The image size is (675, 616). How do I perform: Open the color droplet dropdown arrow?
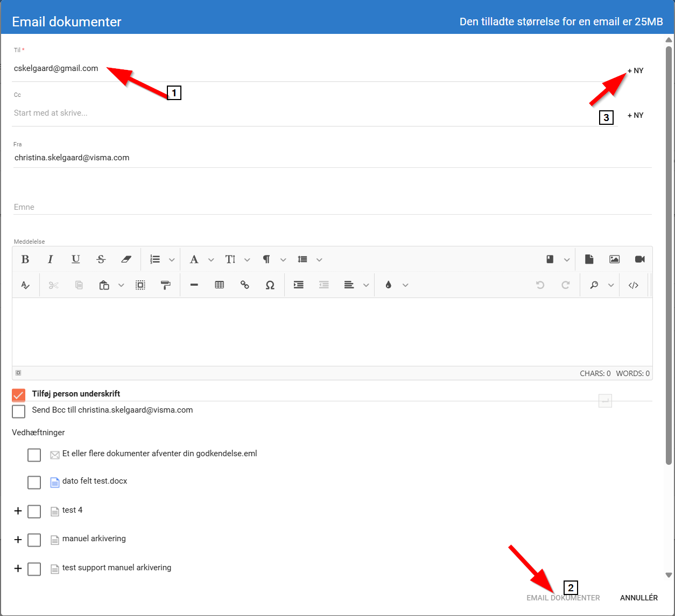point(405,286)
